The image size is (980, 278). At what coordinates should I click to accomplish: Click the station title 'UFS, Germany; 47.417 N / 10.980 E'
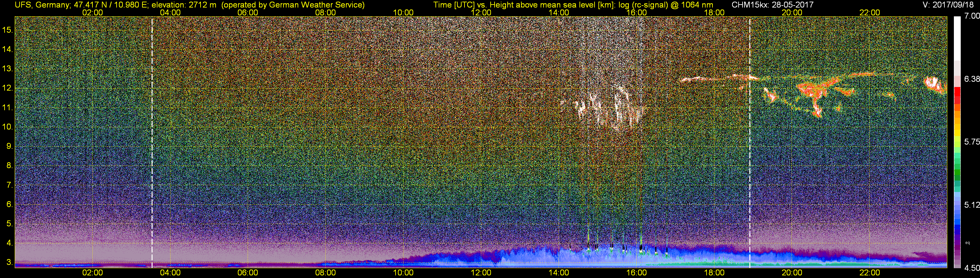[x=81, y=5]
